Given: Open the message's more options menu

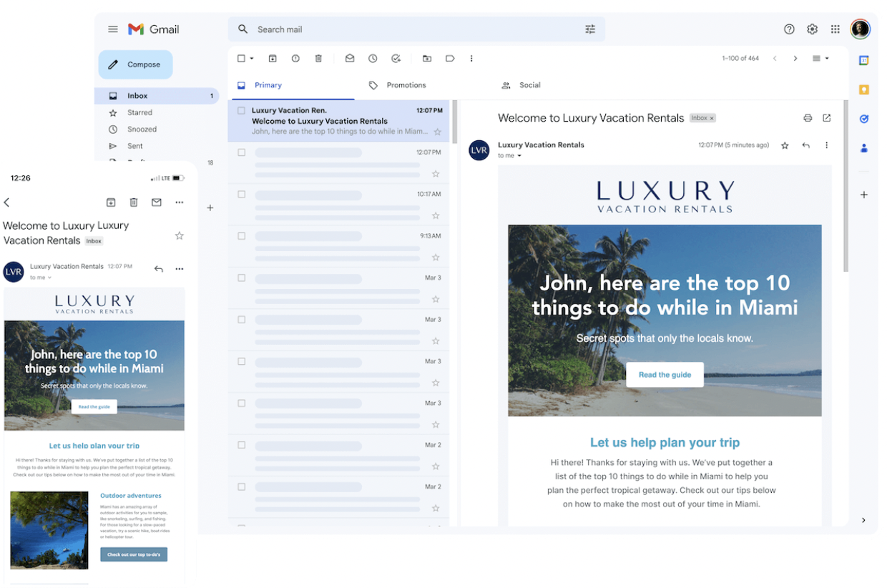Looking at the screenshot, I should point(827,145).
